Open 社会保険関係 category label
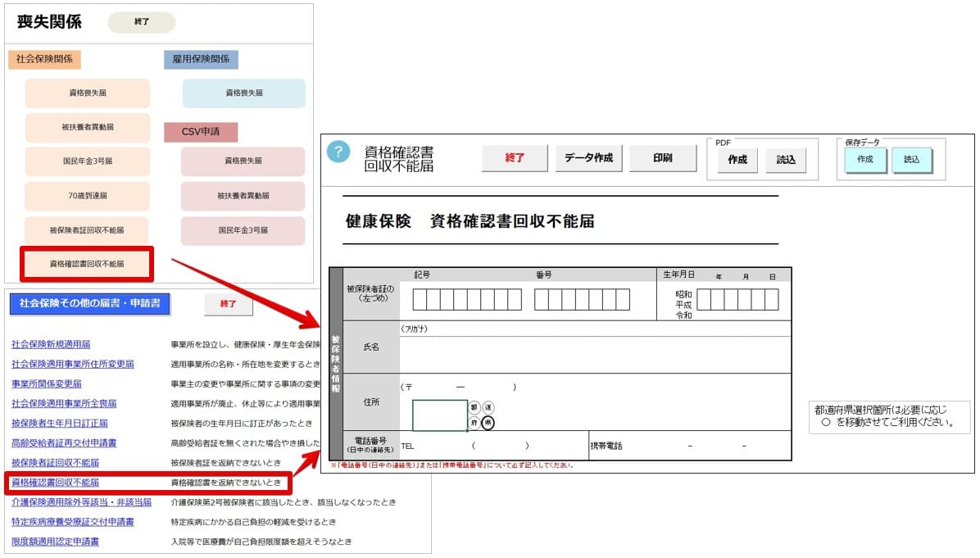 (44, 59)
